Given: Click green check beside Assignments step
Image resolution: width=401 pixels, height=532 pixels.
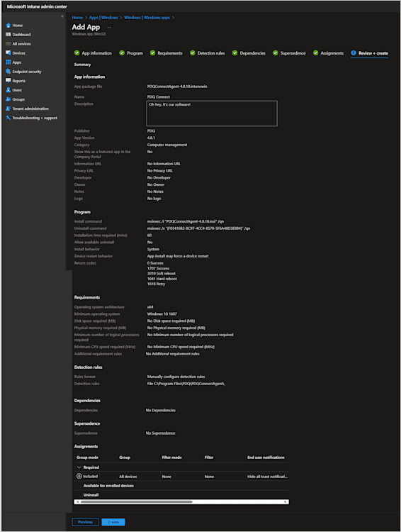Looking at the screenshot, I should pyautogui.click(x=315, y=53).
